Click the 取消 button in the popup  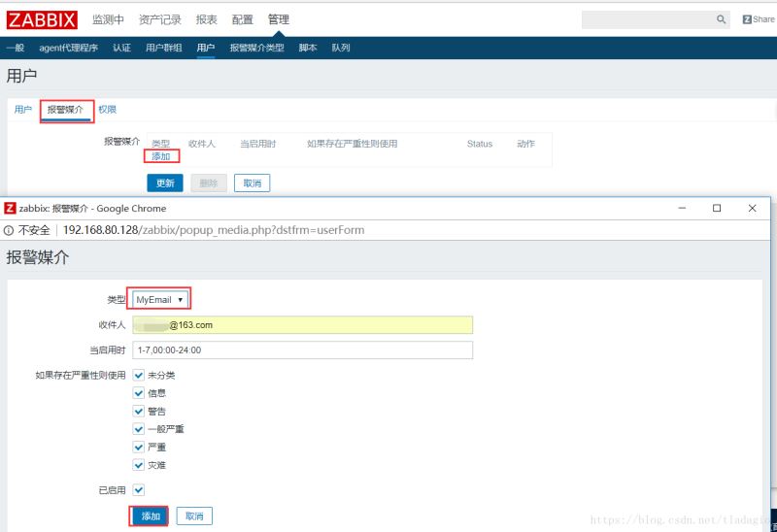click(x=194, y=516)
